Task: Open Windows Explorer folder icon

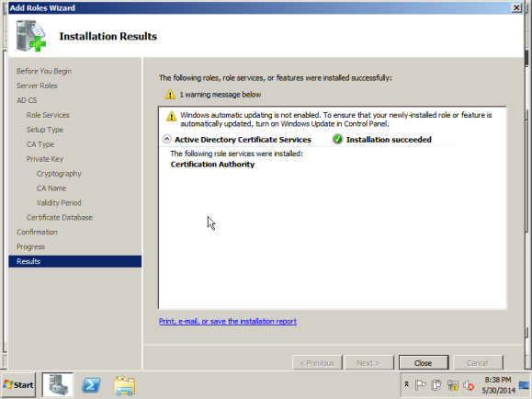Action: [125, 385]
